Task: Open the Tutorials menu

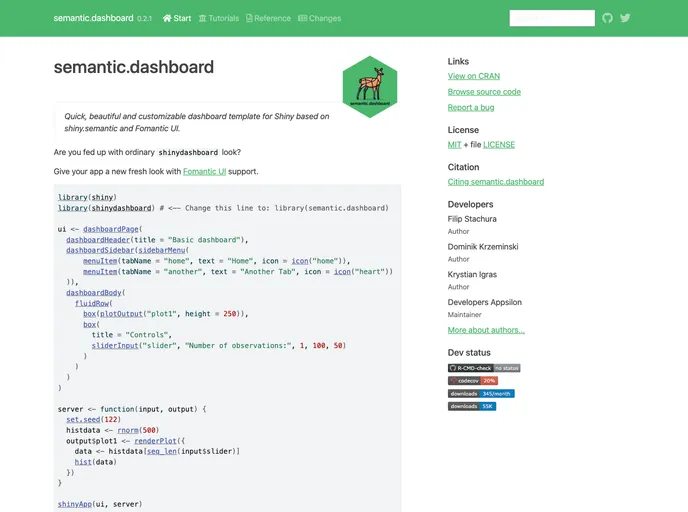Action: [219, 18]
